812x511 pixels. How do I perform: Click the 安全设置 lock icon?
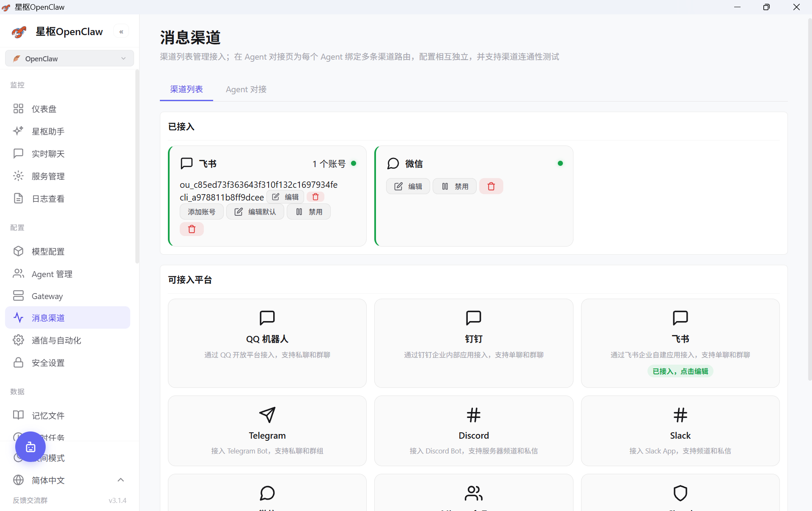[x=18, y=363]
